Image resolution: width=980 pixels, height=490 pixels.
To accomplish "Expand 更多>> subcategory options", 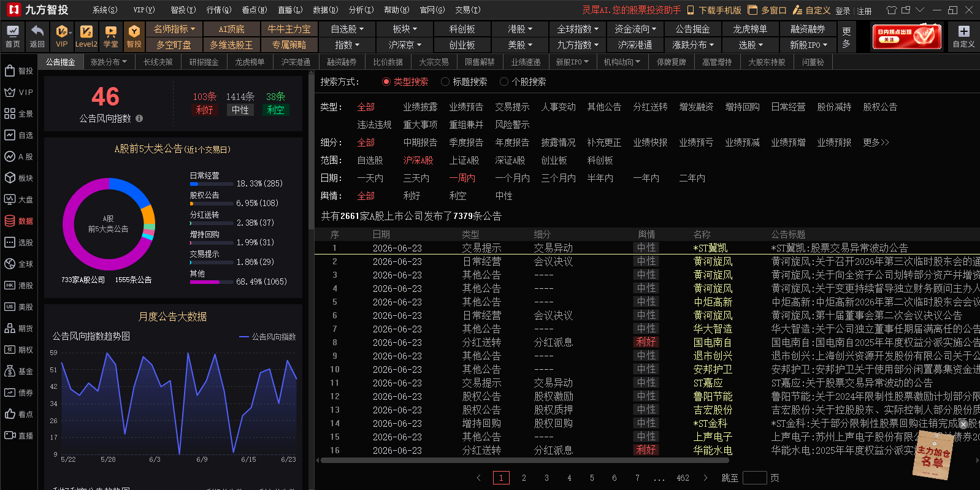I will point(876,142).
